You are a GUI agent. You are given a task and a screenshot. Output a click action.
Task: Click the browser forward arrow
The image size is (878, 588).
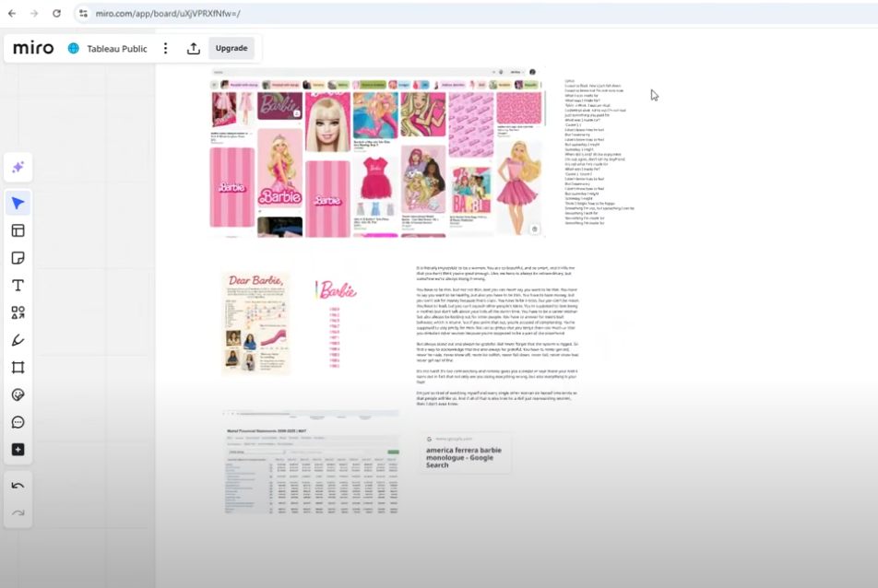click(34, 14)
